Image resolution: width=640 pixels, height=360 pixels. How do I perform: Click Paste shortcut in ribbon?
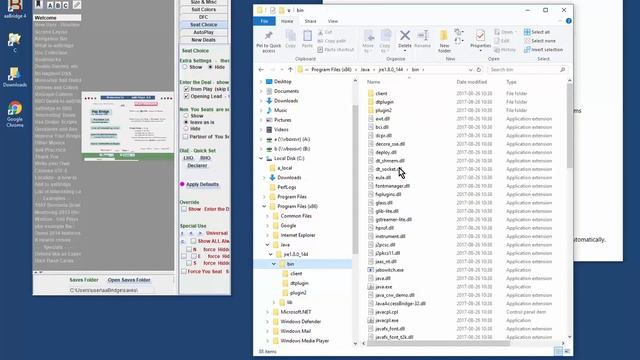[x=336, y=49]
